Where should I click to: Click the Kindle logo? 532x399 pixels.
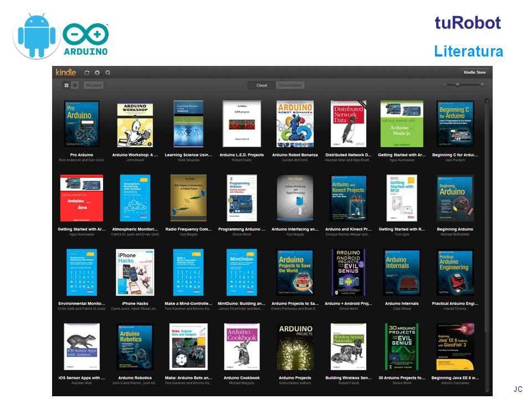[x=66, y=72]
